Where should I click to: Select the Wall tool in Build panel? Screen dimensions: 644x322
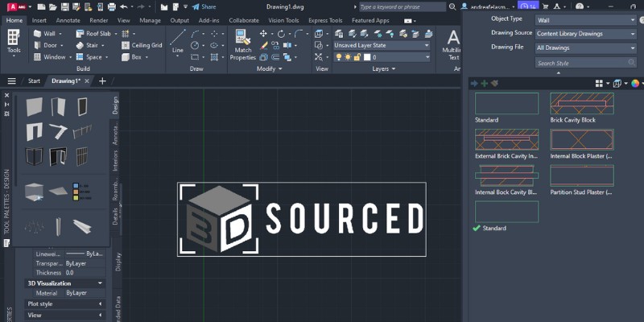pos(45,34)
